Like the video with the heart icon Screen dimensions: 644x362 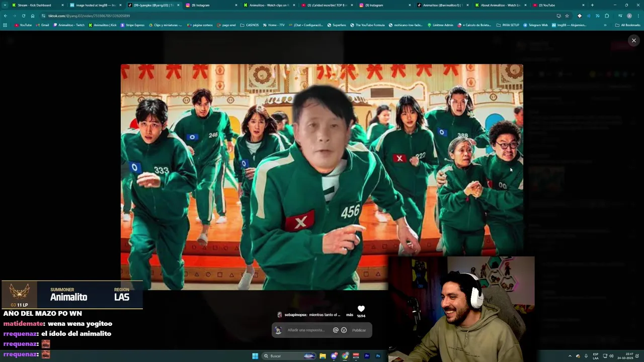click(361, 309)
